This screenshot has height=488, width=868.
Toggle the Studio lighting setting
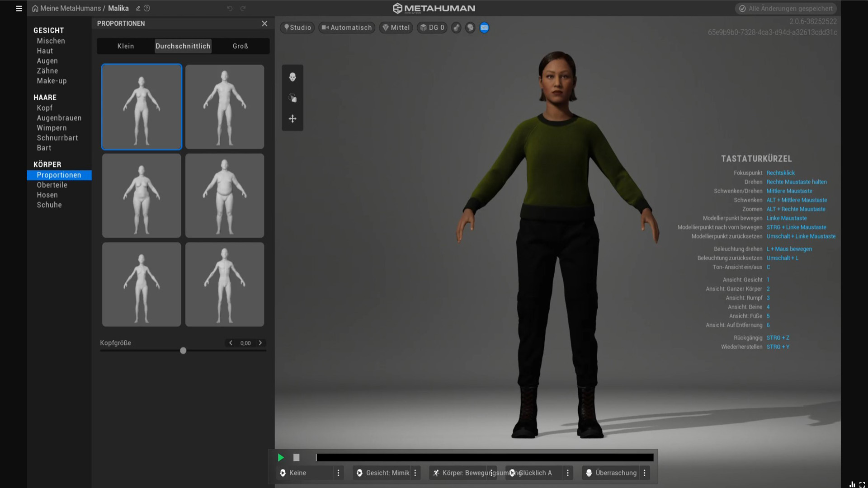tap(297, 28)
